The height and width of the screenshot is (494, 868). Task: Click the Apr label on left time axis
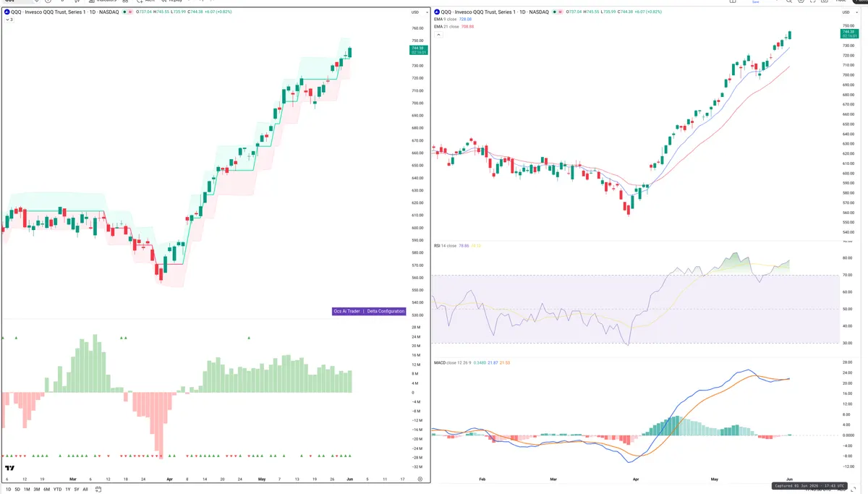pyautogui.click(x=169, y=479)
